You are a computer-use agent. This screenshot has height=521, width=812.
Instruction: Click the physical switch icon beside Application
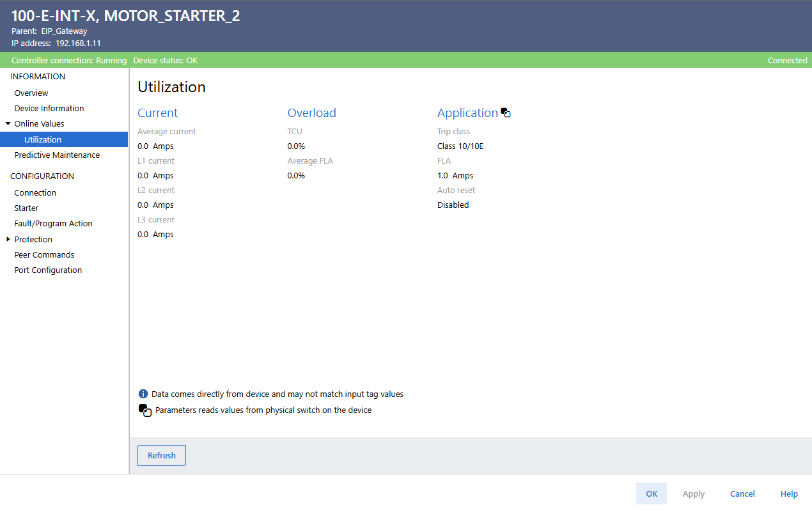[506, 113]
